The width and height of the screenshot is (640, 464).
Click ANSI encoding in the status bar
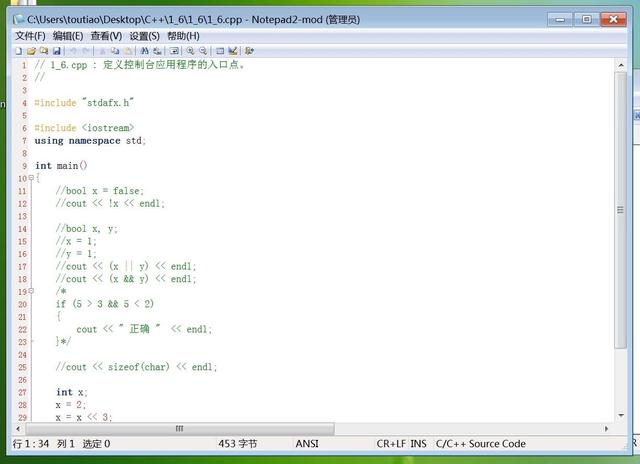point(307,443)
